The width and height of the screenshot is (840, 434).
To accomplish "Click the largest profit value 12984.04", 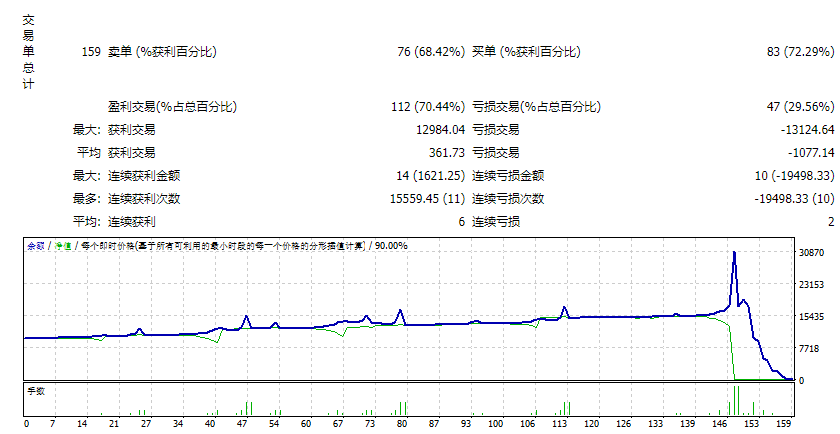I will pyautogui.click(x=440, y=130).
